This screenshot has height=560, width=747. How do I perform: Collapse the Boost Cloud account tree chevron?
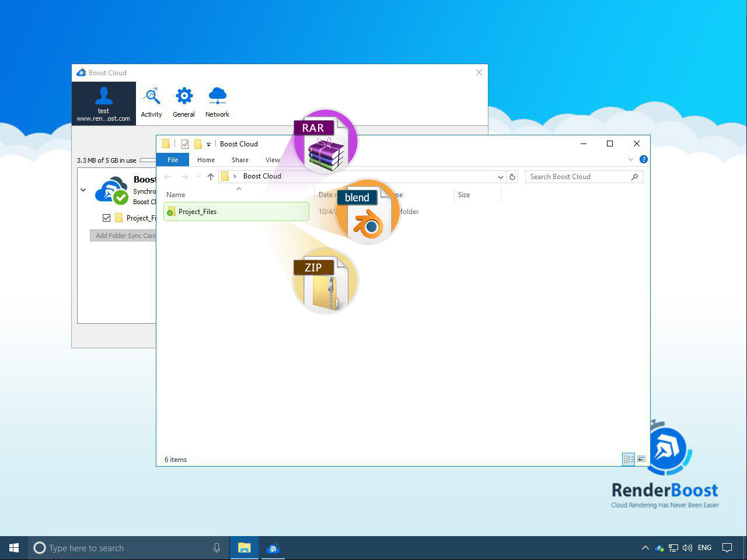pos(83,190)
